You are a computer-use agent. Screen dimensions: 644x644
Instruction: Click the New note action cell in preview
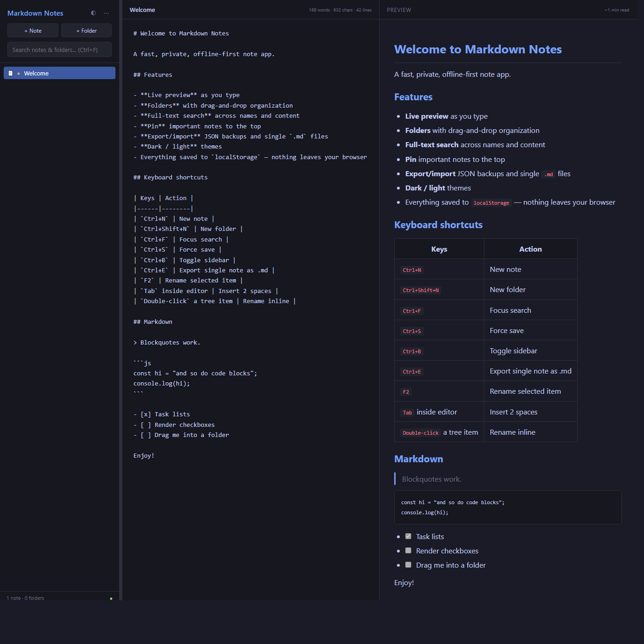tap(530, 269)
